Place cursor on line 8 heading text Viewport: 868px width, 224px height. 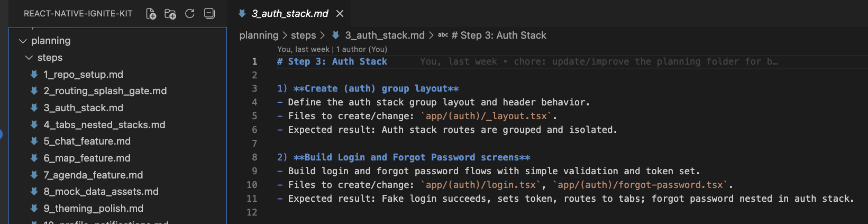412,157
